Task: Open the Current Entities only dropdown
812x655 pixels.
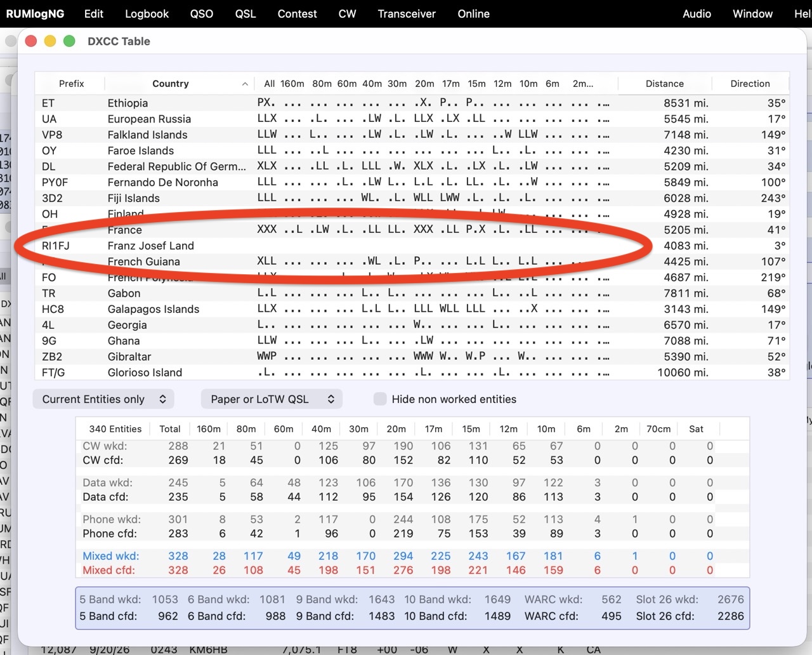Action: pyautogui.click(x=103, y=399)
